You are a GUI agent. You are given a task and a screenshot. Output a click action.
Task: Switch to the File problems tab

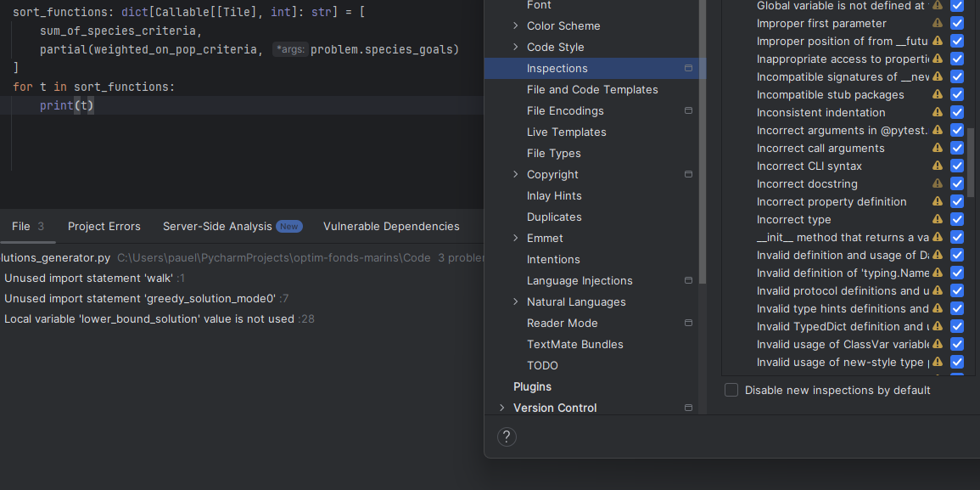[x=27, y=227]
